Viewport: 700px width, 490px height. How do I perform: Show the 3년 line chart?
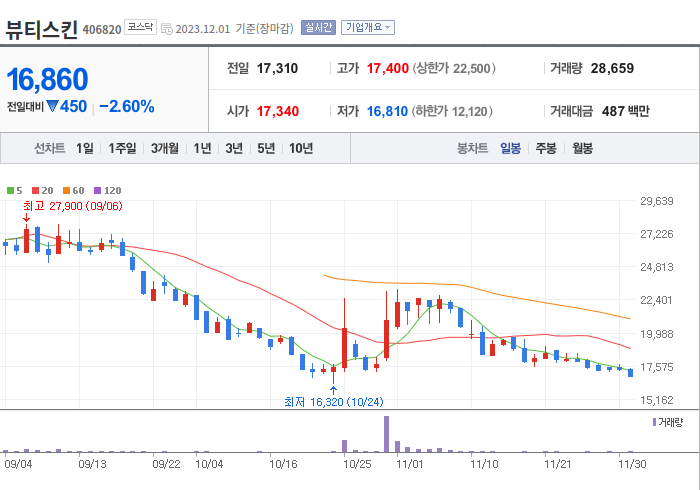click(x=234, y=148)
